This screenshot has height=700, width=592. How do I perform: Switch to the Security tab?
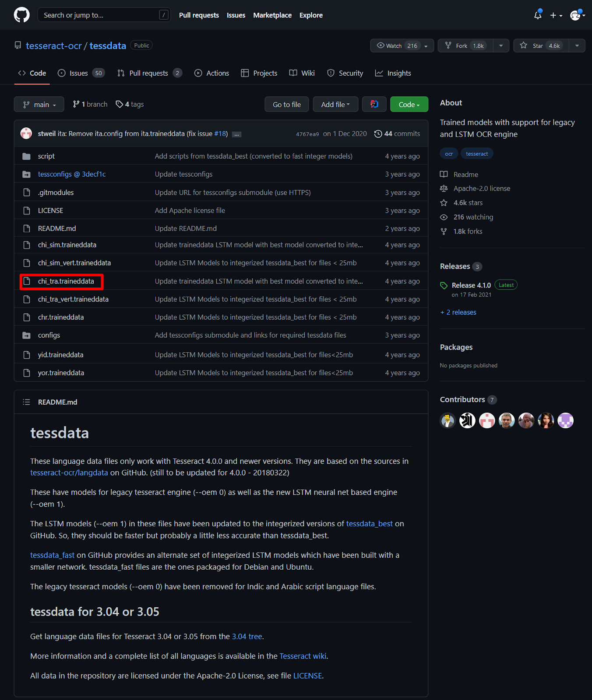(345, 73)
